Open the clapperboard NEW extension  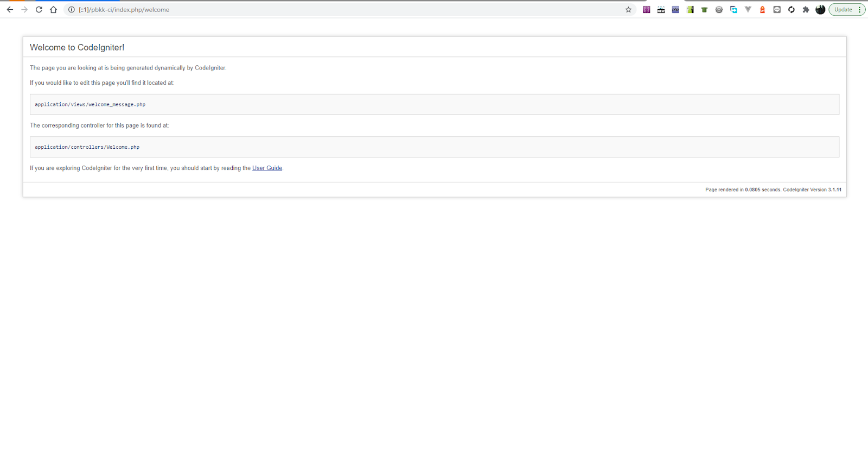tap(661, 10)
